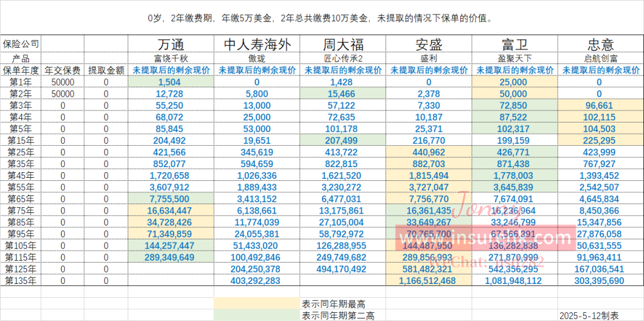Click the value 6,138,661 under 中人寿海外
Viewport: 644px width, 321px height.
257,211
